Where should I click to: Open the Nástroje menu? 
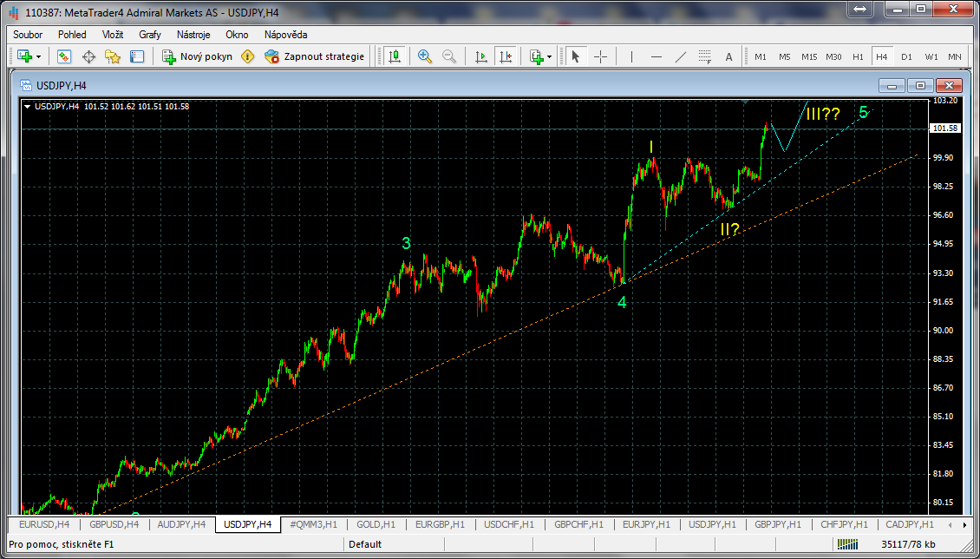(193, 35)
